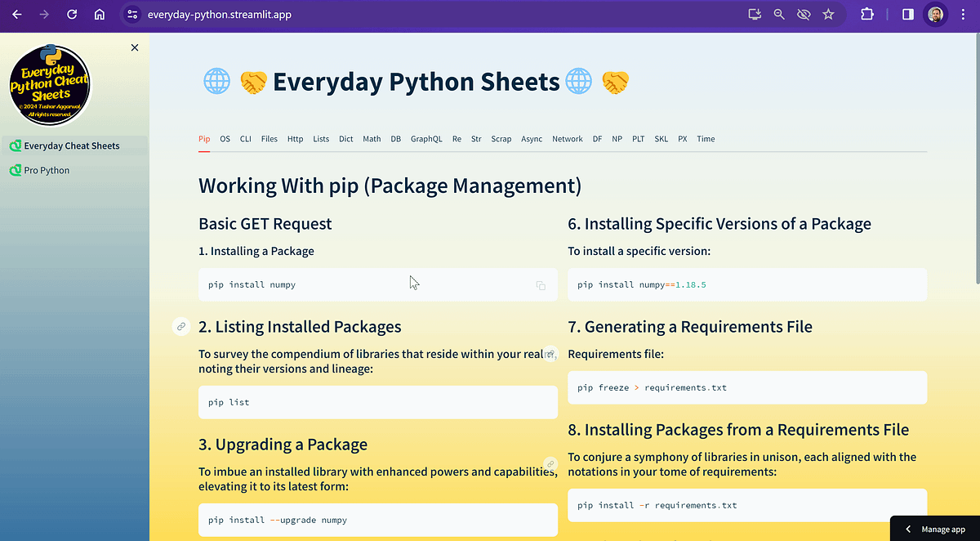Open the browser three-dot menu
Image resolution: width=980 pixels, height=541 pixels.
(964, 14)
